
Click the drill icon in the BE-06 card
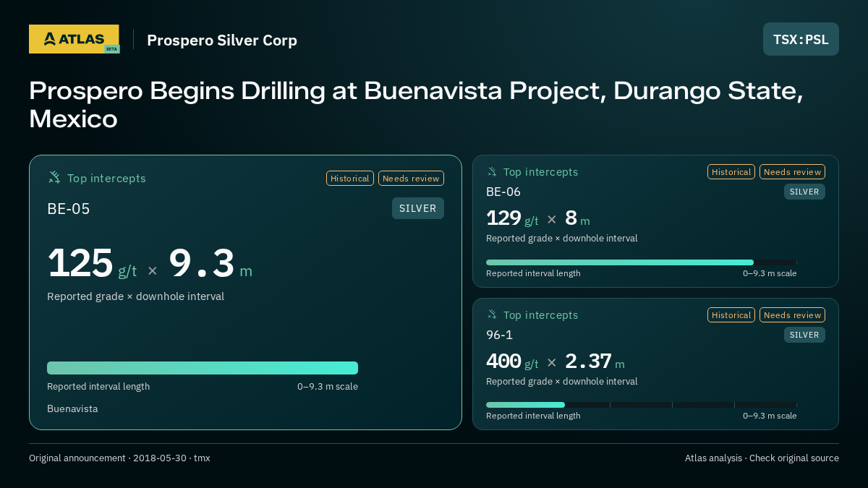pyautogui.click(x=492, y=171)
